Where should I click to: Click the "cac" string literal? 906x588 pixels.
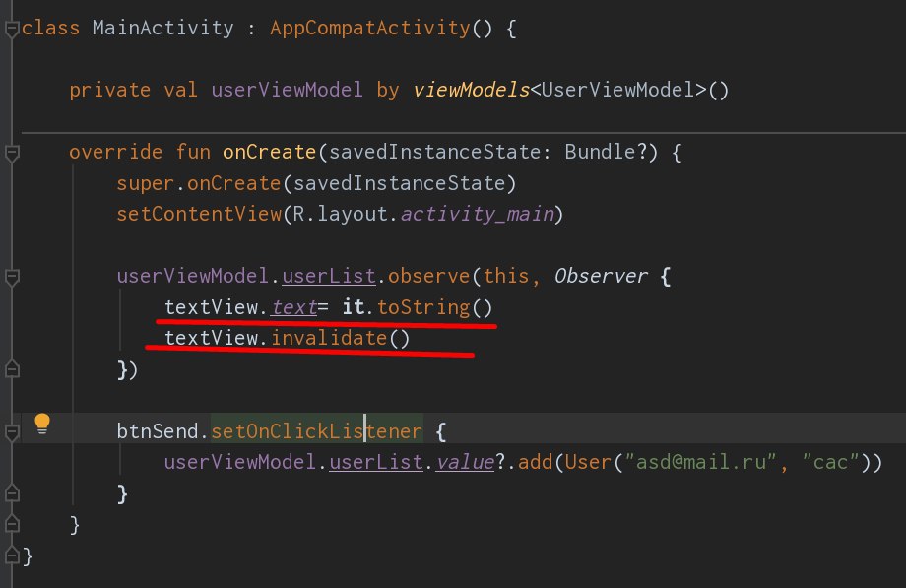830,462
